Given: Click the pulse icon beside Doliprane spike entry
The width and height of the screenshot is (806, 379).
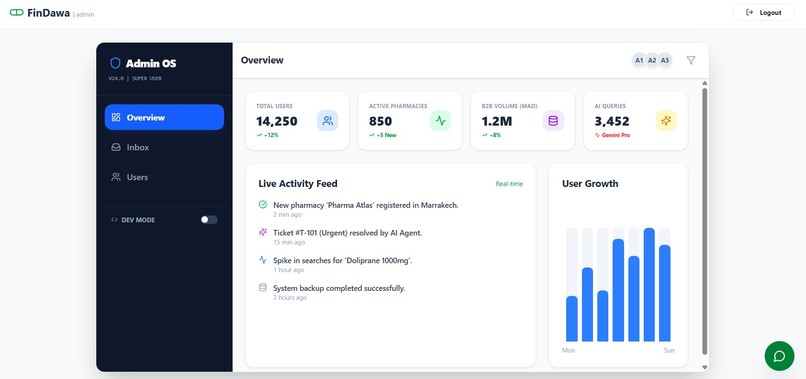Looking at the screenshot, I should click(263, 260).
